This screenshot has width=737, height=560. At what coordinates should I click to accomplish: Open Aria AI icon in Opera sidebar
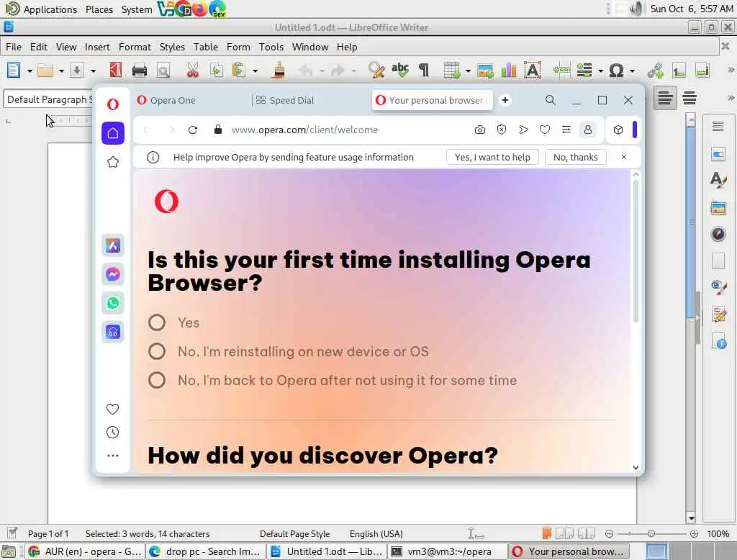[x=113, y=245]
